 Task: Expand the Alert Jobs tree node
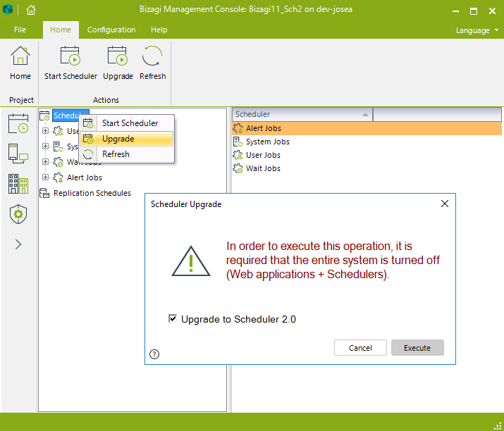point(45,177)
